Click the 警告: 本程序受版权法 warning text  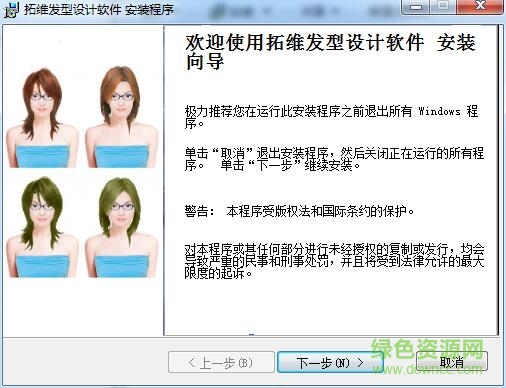(x=299, y=211)
